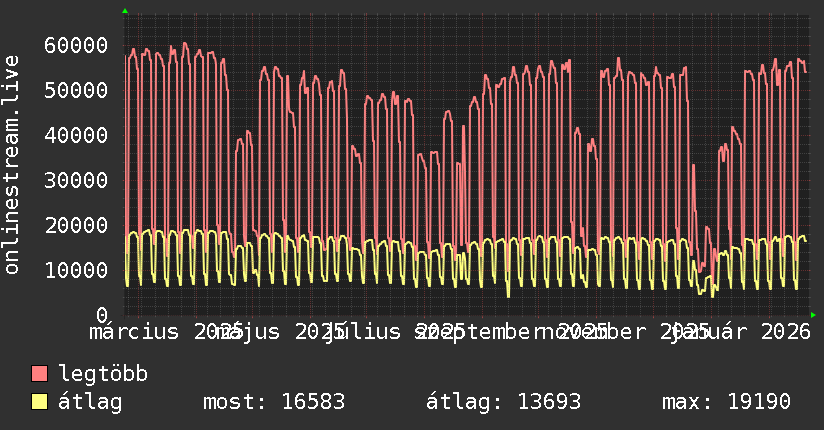This screenshot has height=430, width=824.
Task: Select the legtöbb legend label
Action: [x=103, y=374]
